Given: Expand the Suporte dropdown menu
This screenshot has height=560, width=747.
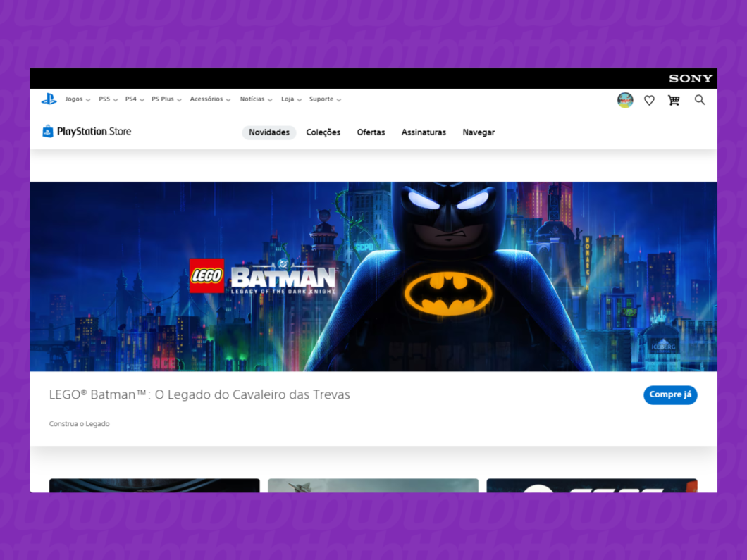Looking at the screenshot, I should pos(325,99).
